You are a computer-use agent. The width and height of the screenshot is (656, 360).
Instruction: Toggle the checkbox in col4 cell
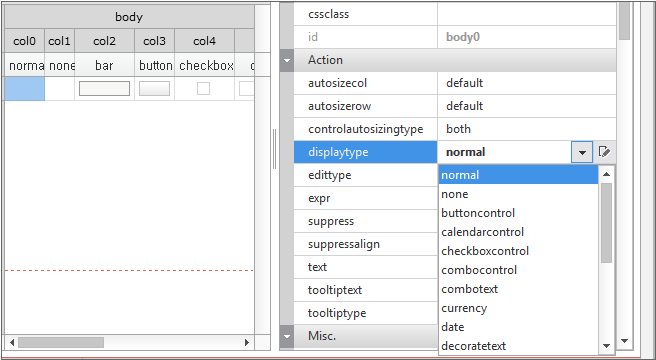coord(203,88)
